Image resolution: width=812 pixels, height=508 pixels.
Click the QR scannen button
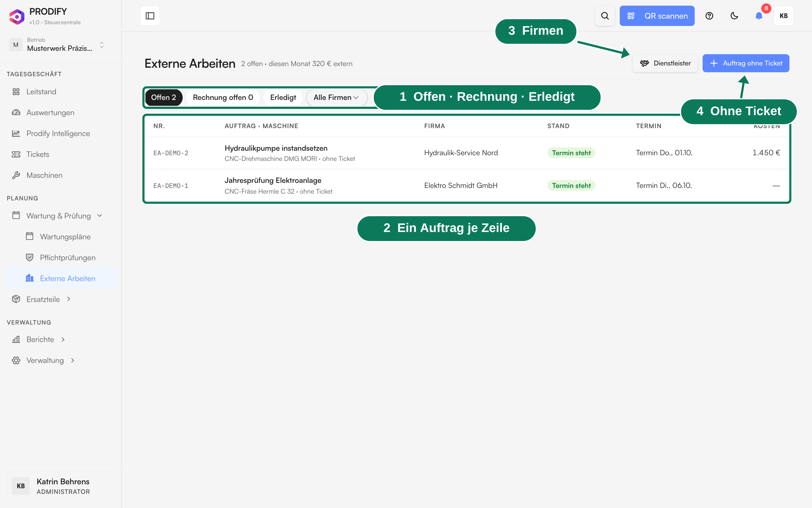tap(657, 16)
